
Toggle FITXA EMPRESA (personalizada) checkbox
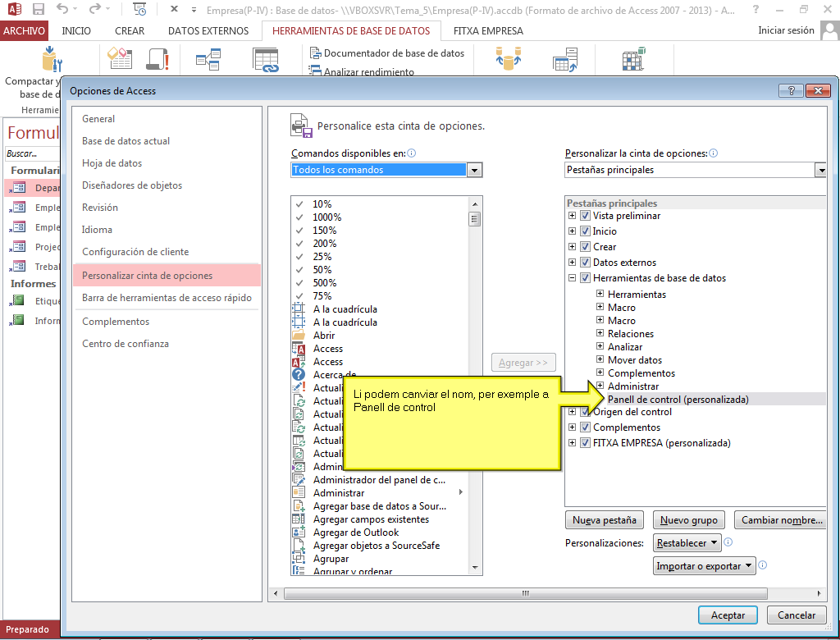click(586, 443)
